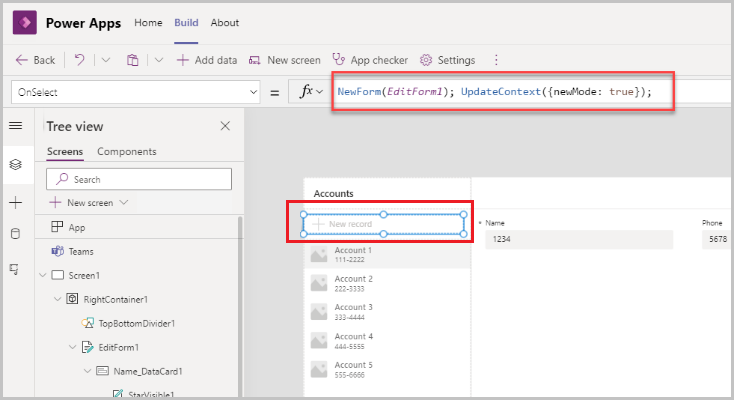Open the Data cylinder icon in sidebar
Viewport: 734px width, 400px height.
15,234
